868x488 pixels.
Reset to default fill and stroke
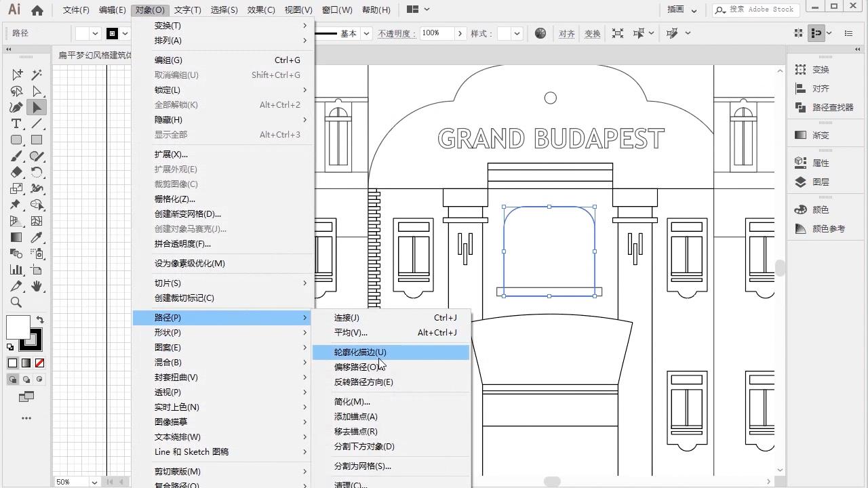pos(10,347)
